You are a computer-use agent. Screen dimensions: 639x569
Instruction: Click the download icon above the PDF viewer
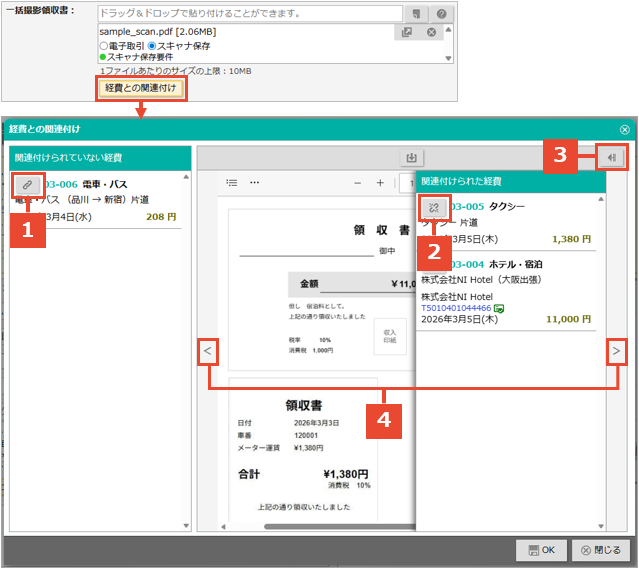411,158
